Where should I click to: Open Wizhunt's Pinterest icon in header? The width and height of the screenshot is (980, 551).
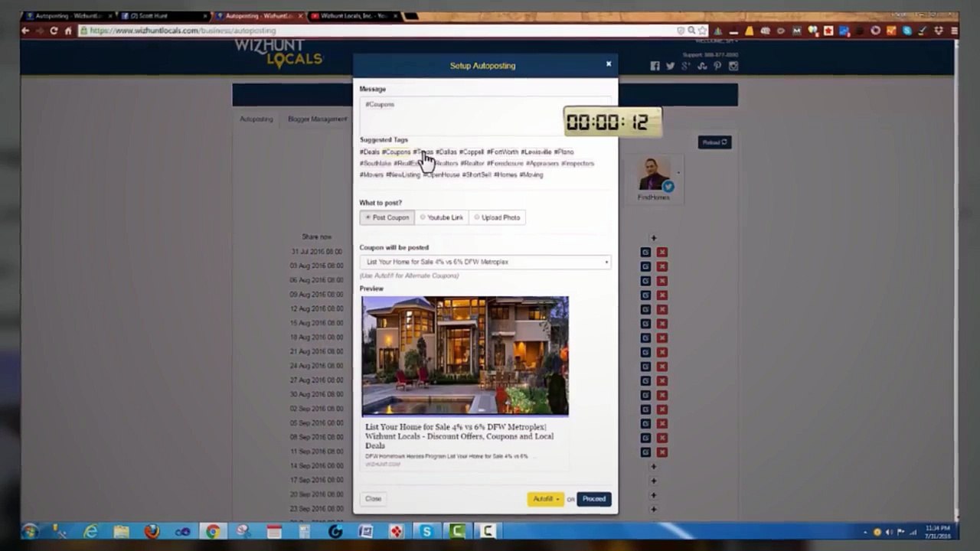(x=717, y=67)
